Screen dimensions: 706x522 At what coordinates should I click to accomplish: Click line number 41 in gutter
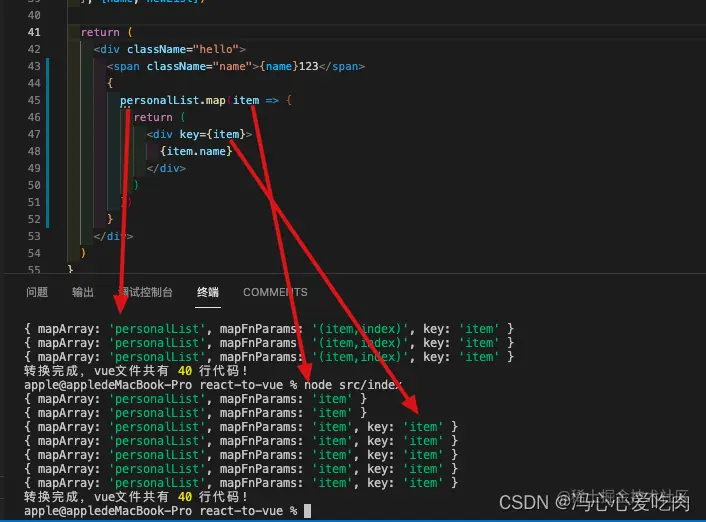[34, 32]
